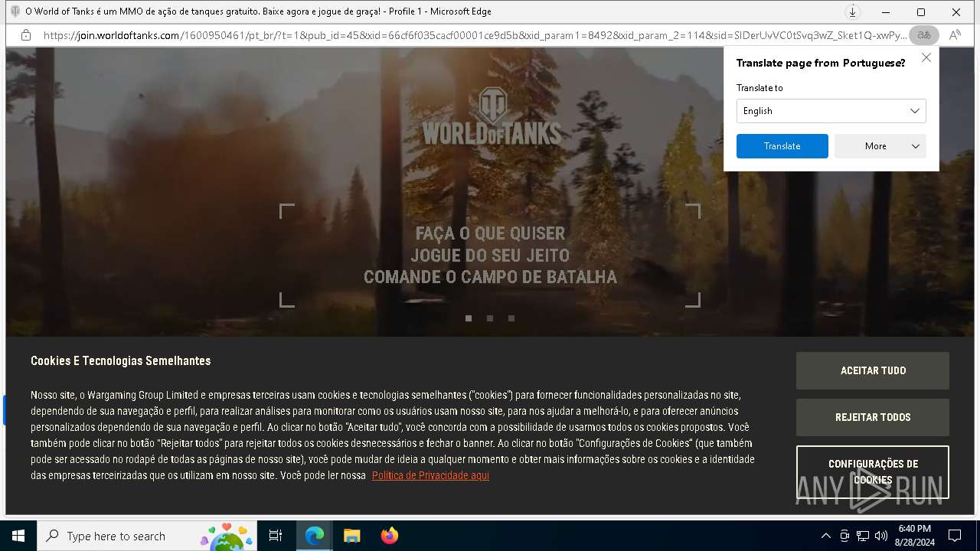
Task: Close the Translate page popup
Action: click(x=926, y=57)
